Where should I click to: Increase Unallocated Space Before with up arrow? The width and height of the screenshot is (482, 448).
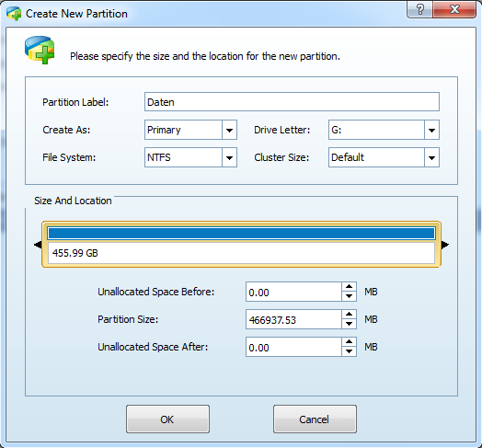click(349, 287)
